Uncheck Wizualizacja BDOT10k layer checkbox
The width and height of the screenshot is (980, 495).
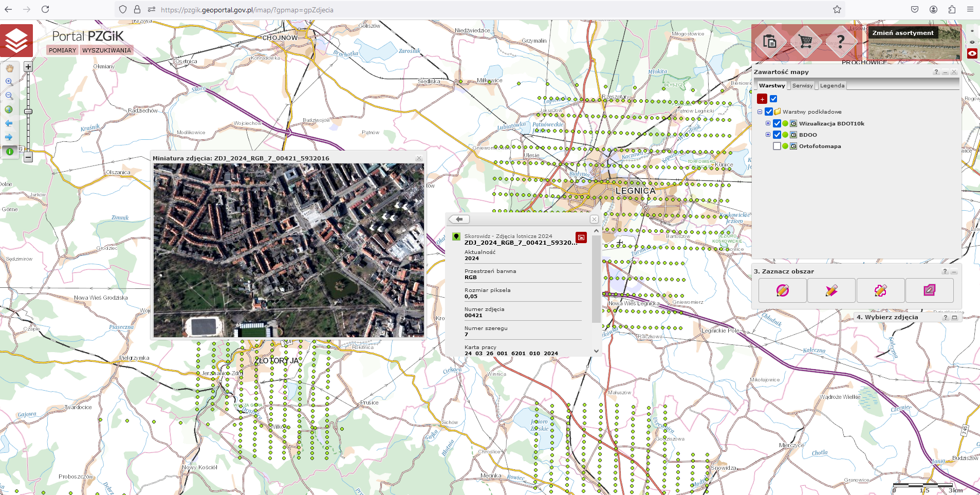777,123
